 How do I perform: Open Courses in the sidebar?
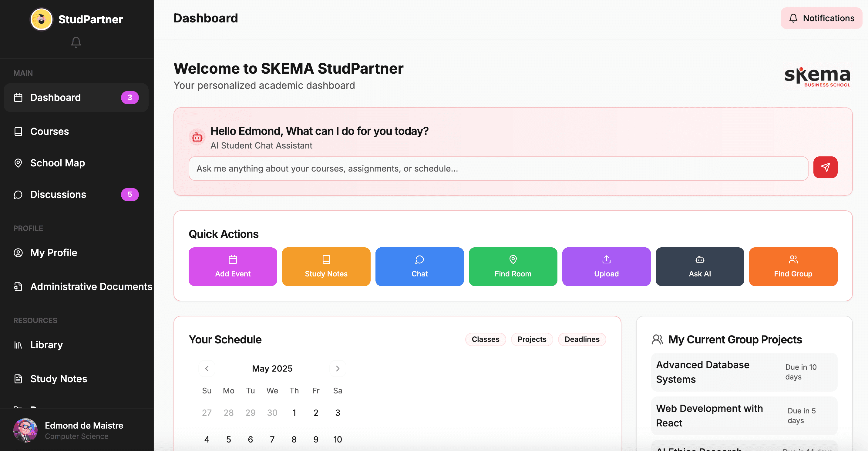pos(49,131)
